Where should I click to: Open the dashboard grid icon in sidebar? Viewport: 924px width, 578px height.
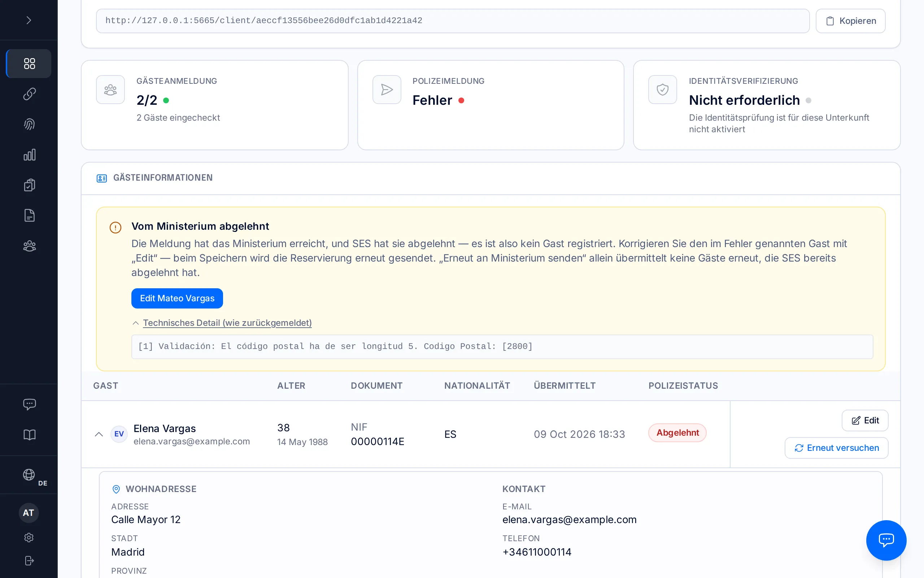[29, 64]
